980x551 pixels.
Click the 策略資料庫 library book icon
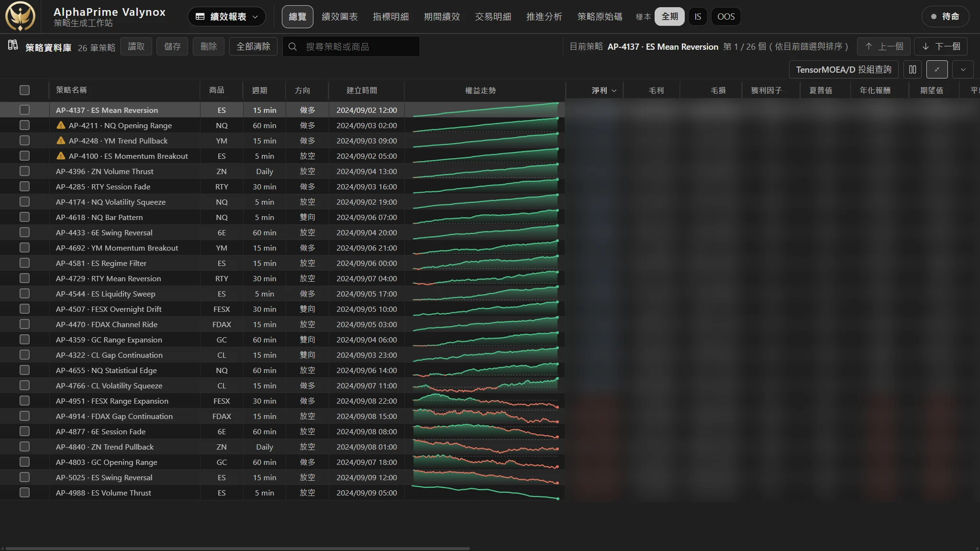pyautogui.click(x=13, y=45)
